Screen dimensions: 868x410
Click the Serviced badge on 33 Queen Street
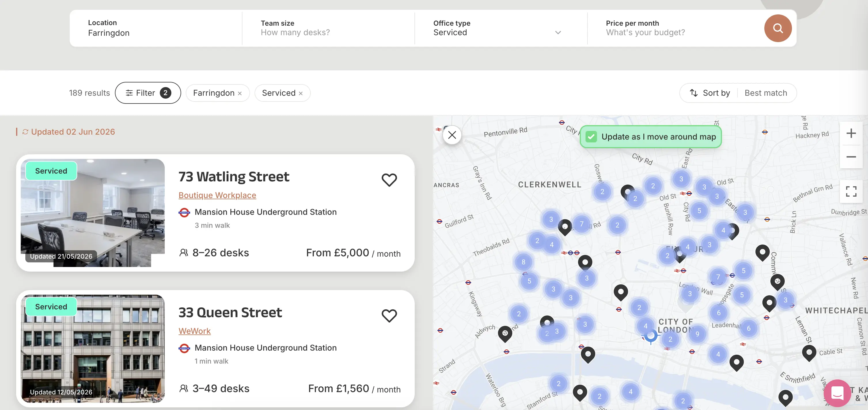coord(51,306)
